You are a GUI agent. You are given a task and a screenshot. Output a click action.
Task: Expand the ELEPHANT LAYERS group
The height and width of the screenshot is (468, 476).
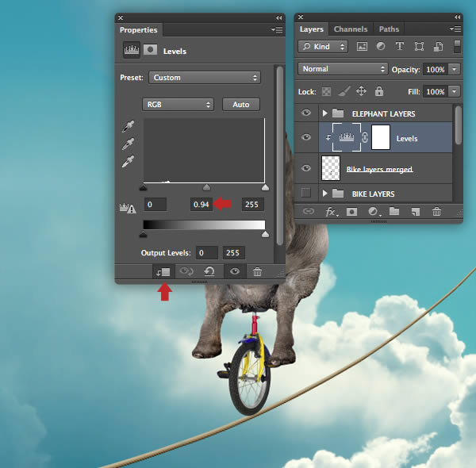pos(324,113)
